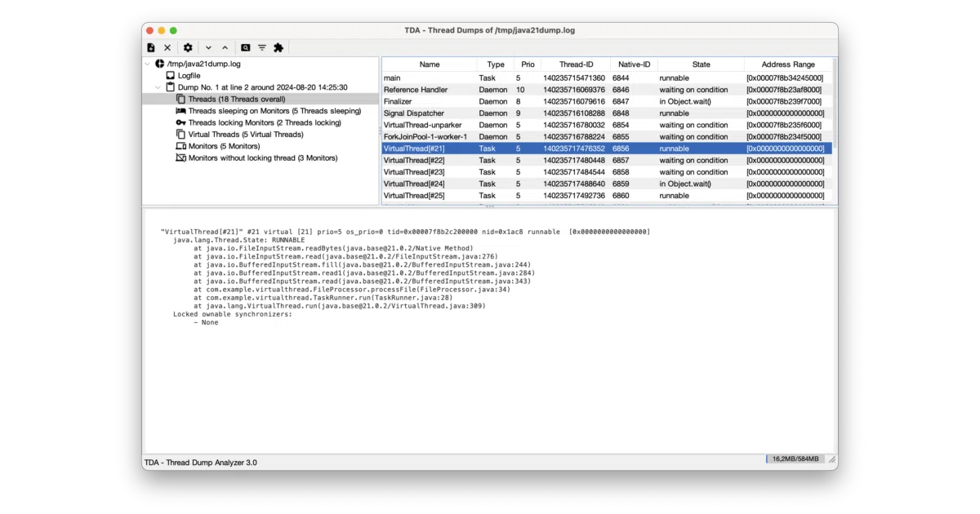The height and width of the screenshot is (514, 980).
Task: Select the ForkJoinPool-1-worker-1 row
Action: [x=607, y=137]
